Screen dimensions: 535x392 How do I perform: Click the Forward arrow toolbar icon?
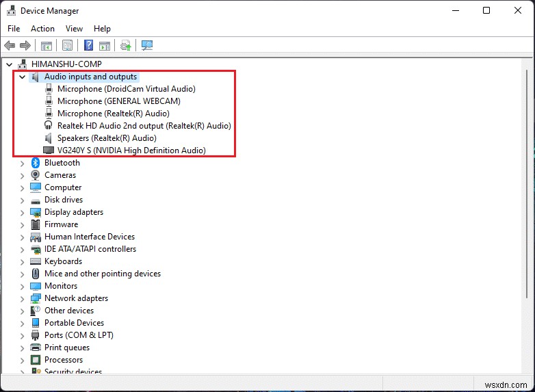25,45
